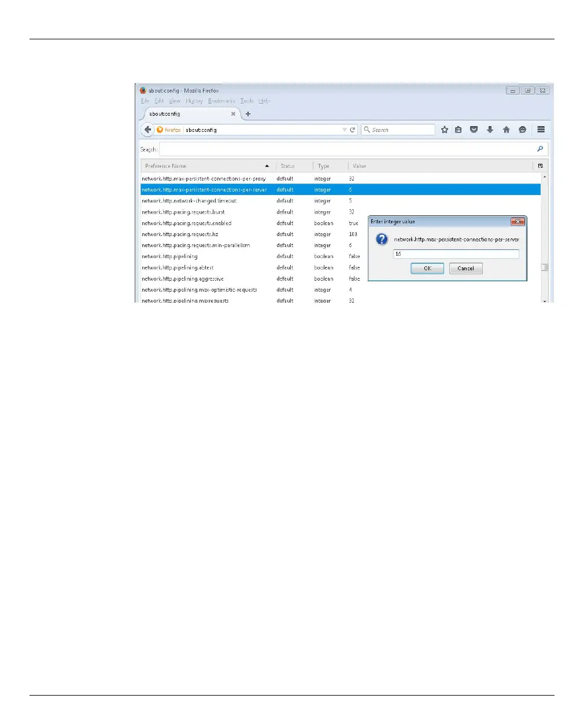Click OK in the integer value dialog

click(x=427, y=269)
